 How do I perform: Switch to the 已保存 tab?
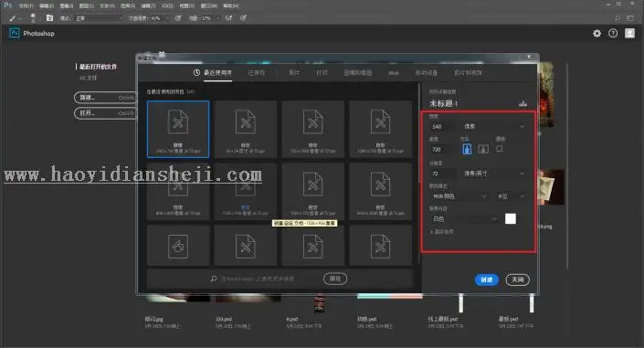(x=257, y=73)
